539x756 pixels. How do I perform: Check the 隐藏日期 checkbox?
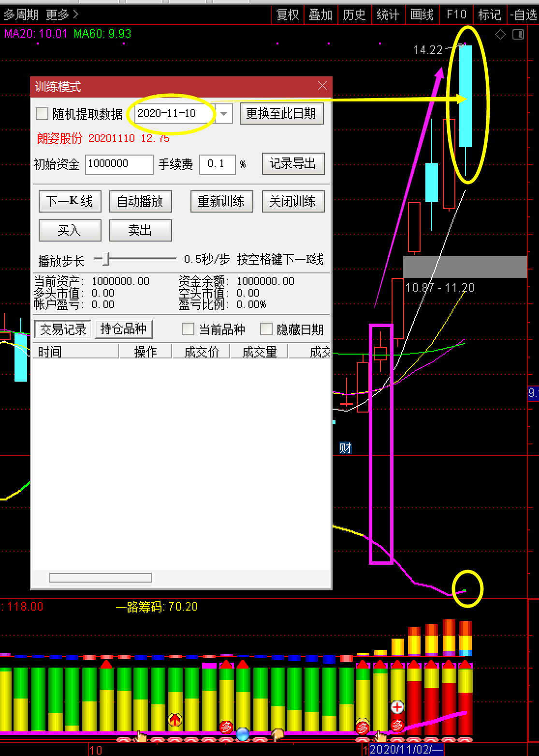(266, 328)
